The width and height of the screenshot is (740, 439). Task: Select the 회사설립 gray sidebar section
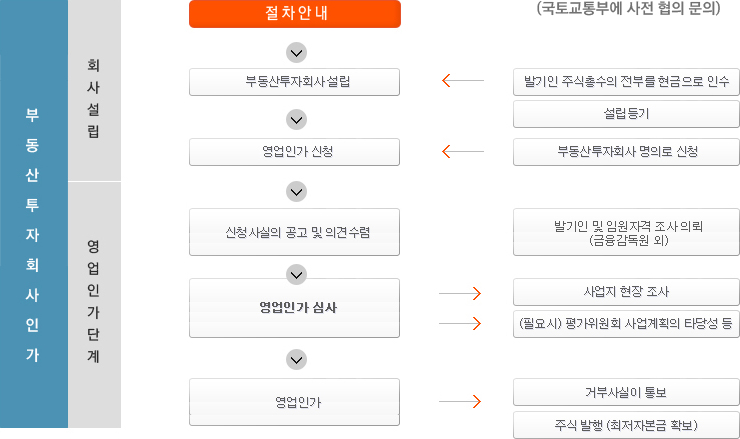pos(94,91)
